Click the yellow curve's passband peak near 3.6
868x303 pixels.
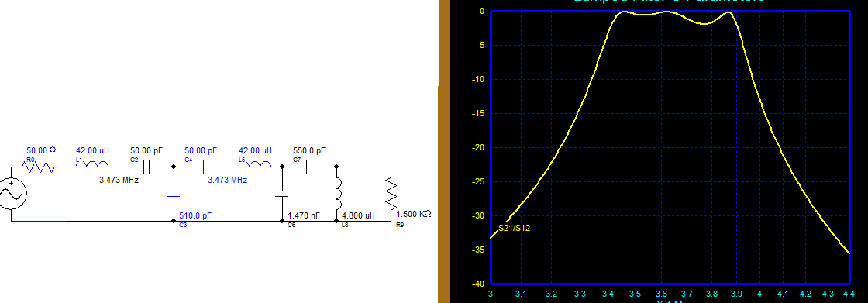coord(668,12)
